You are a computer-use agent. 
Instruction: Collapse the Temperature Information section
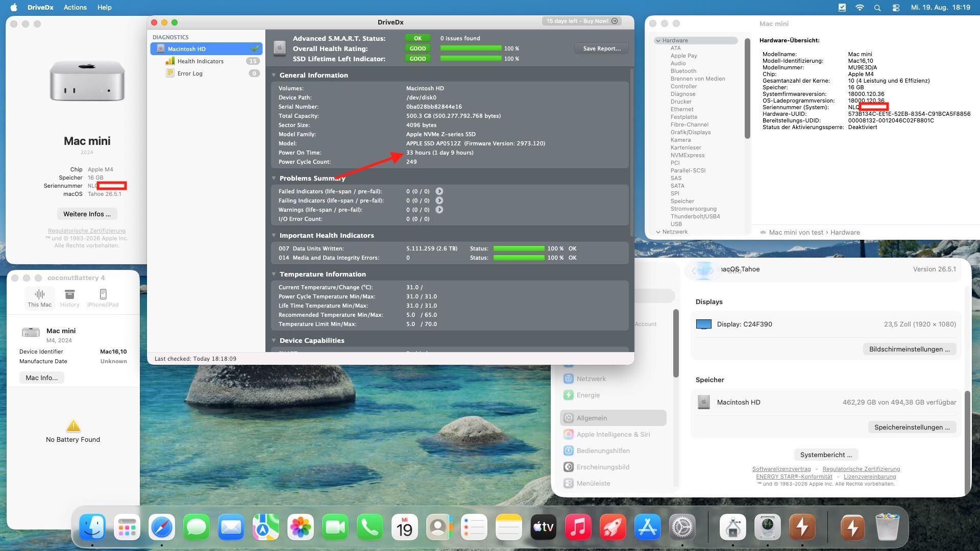click(274, 274)
